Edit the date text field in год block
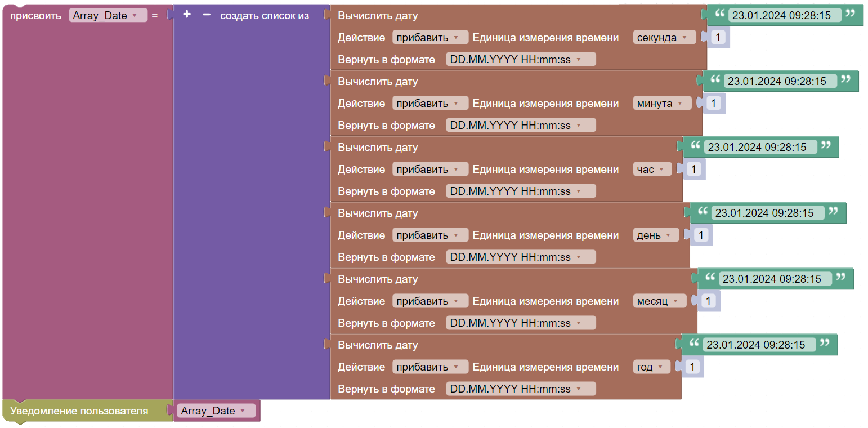Image resolution: width=868 pixels, height=428 pixels. pos(759,345)
